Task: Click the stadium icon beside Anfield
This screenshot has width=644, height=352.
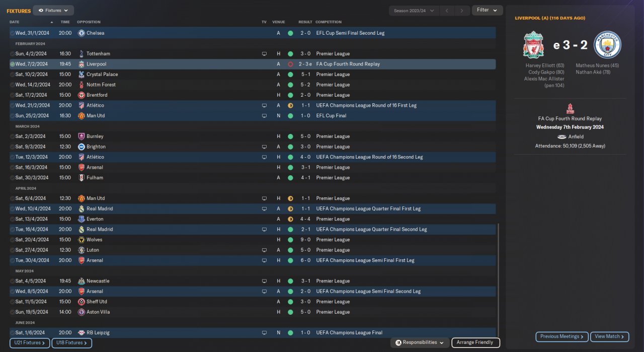Action: tap(562, 137)
